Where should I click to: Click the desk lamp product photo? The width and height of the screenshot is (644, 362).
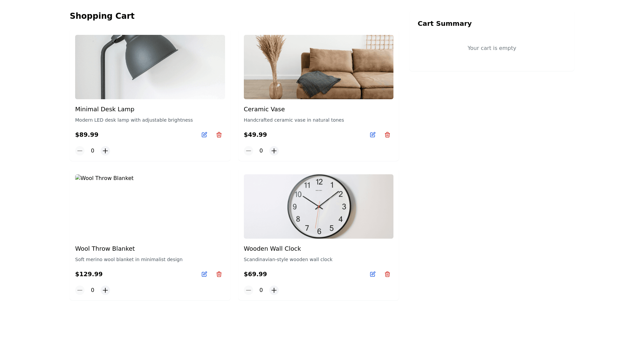[150, 67]
